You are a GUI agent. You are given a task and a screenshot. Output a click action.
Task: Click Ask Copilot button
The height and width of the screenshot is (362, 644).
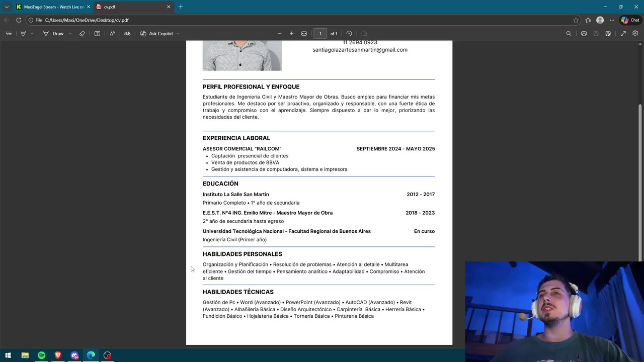[x=156, y=34]
